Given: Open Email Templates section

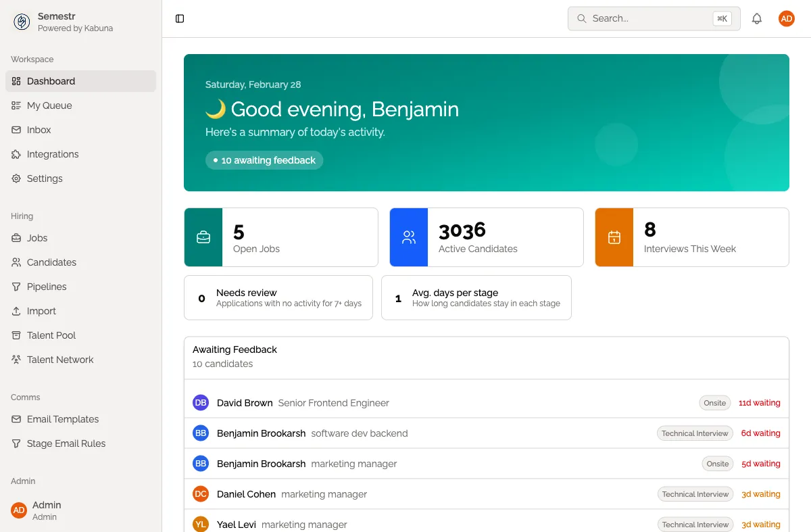Looking at the screenshot, I should [63, 419].
